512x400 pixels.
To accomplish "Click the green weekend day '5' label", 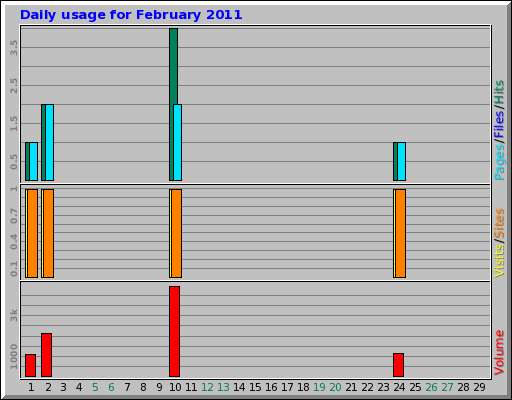I will pyautogui.click(x=95, y=387).
